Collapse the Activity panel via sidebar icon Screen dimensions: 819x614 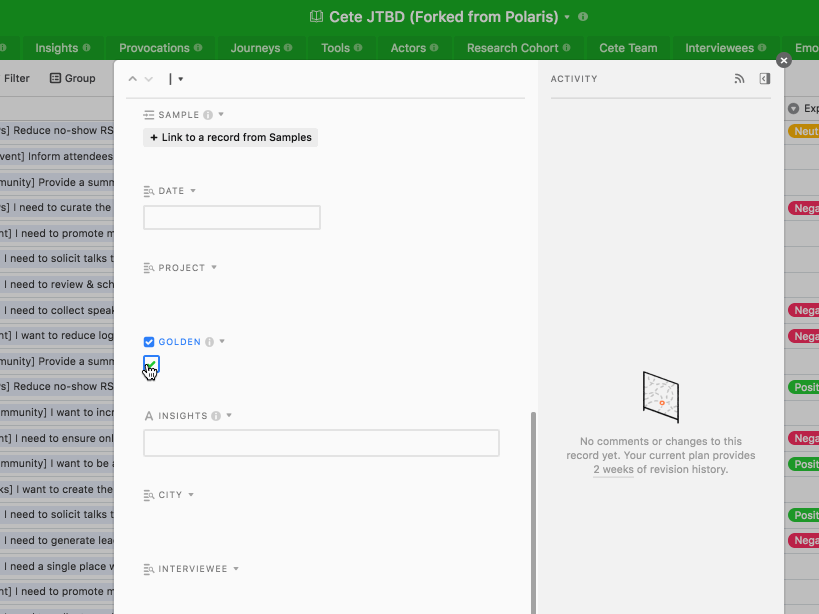pos(764,78)
